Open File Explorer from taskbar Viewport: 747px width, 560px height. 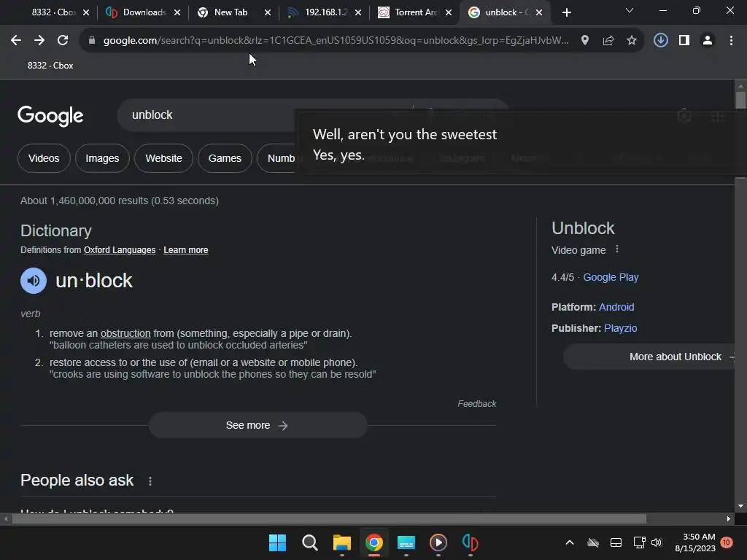(341, 542)
